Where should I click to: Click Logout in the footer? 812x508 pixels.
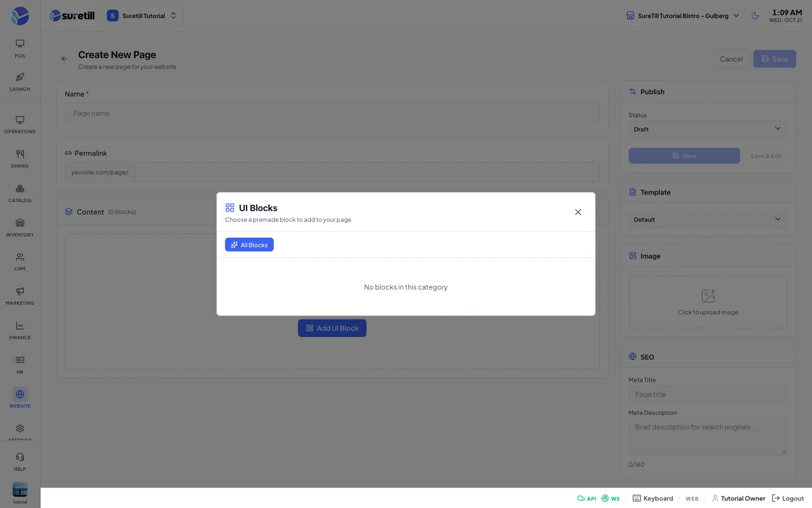(788, 498)
